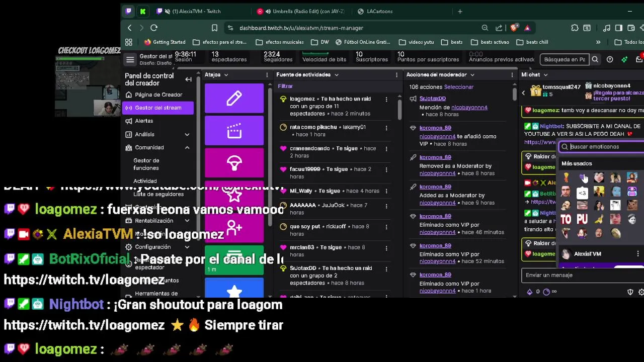Viewport: 644px width, 362px height.
Task: Open Fuente de actividades panel three-dot menu
Action: 397,75
